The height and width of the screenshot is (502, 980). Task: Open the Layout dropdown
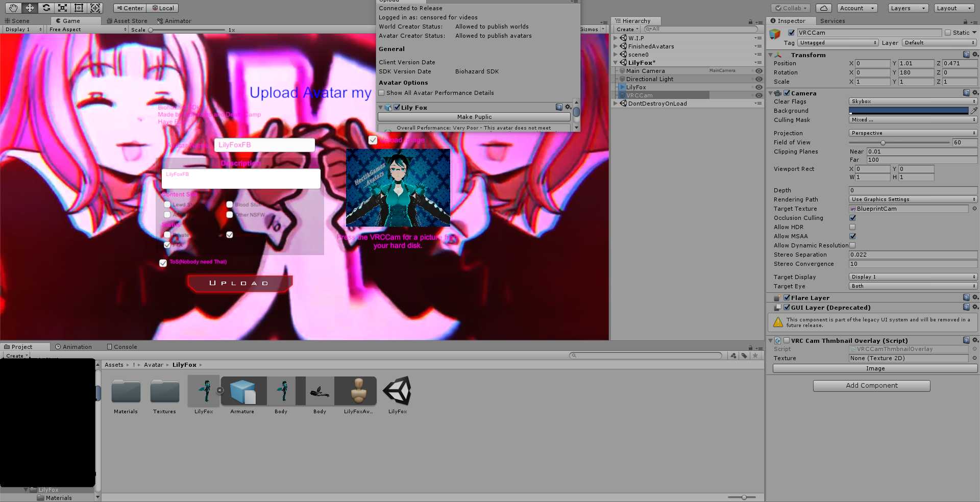954,8
